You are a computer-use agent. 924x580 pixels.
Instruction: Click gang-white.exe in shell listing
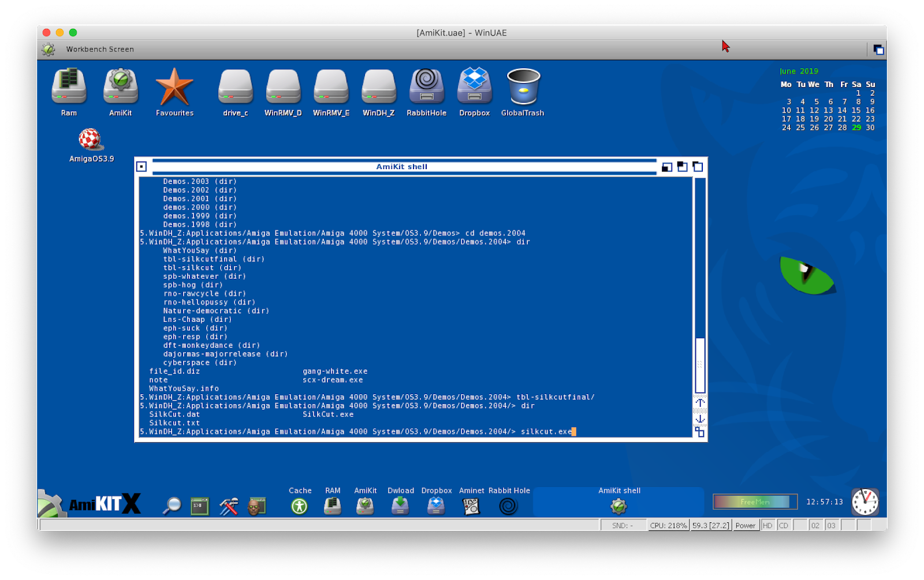click(x=335, y=372)
